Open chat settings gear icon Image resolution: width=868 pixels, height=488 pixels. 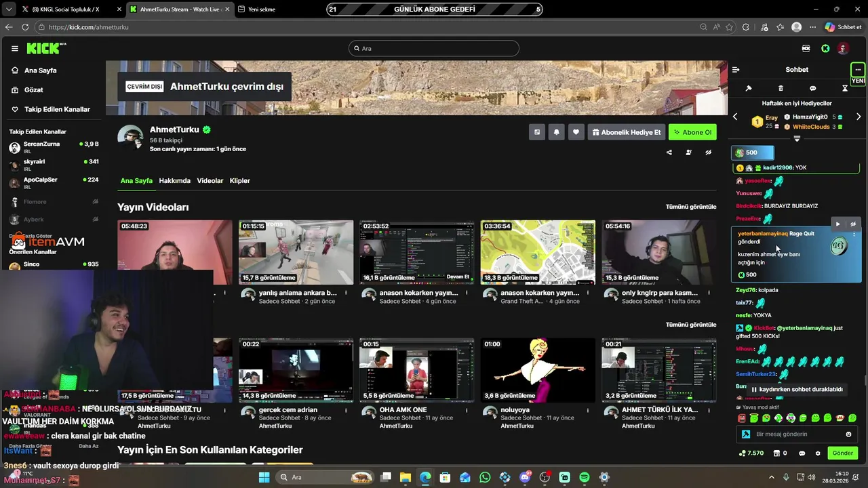[818, 453]
